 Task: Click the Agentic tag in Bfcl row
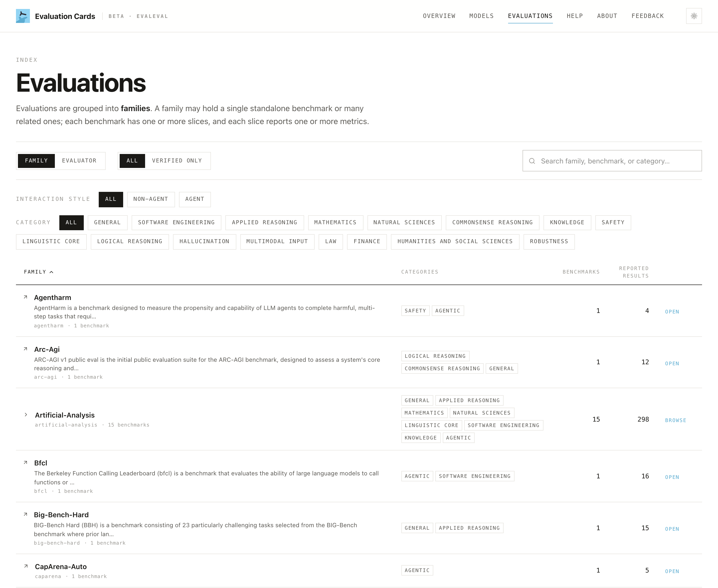pyautogui.click(x=417, y=477)
